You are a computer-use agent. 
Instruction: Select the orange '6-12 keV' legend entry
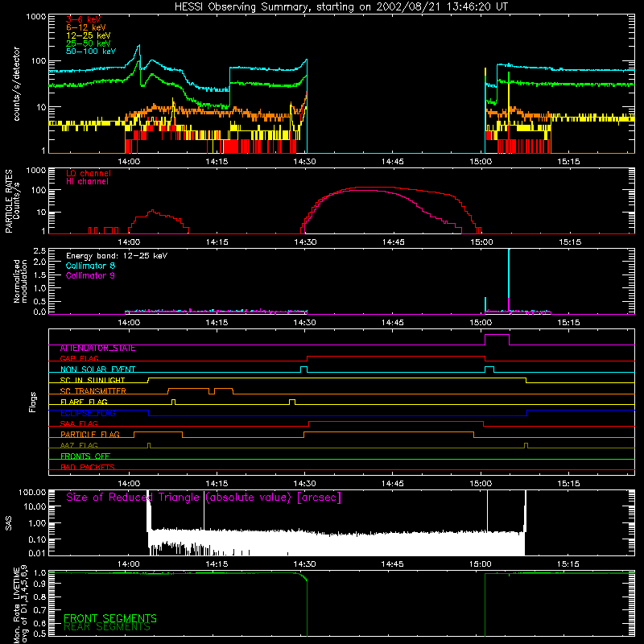[x=85, y=27]
